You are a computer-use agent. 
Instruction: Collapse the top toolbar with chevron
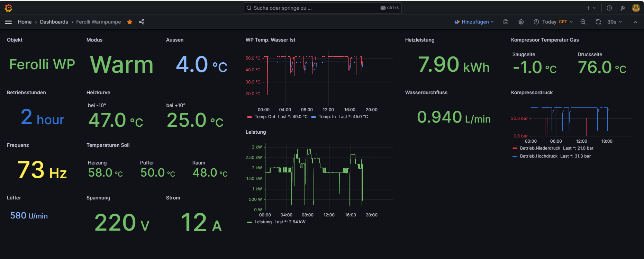pyautogui.click(x=635, y=22)
